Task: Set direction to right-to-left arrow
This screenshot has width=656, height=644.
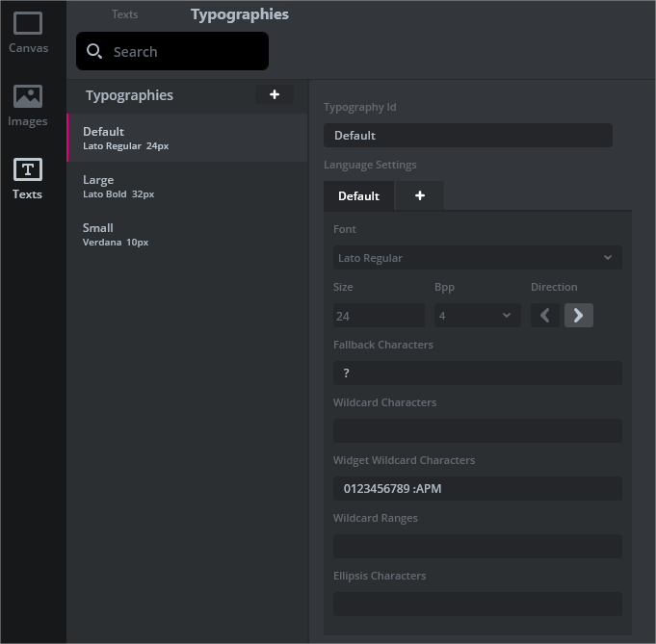Action: click(545, 316)
